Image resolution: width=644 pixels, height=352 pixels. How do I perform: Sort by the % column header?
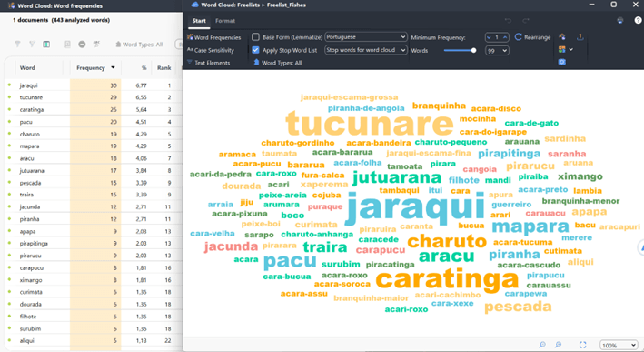[144, 68]
